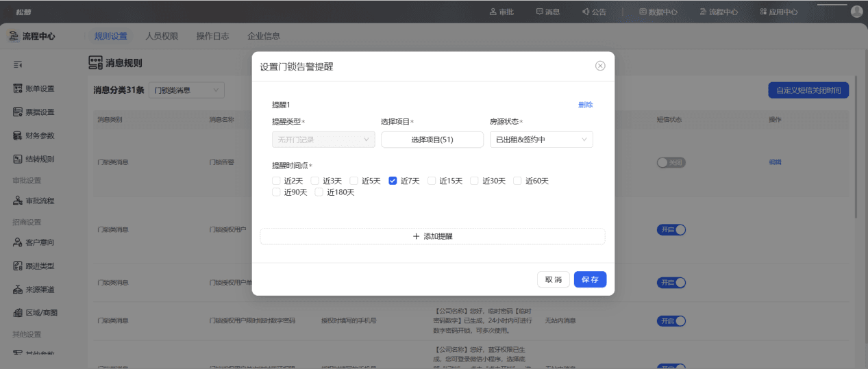Click the 来源渠道 sidebar icon
Screen dimensions: 868x369
pos(18,289)
